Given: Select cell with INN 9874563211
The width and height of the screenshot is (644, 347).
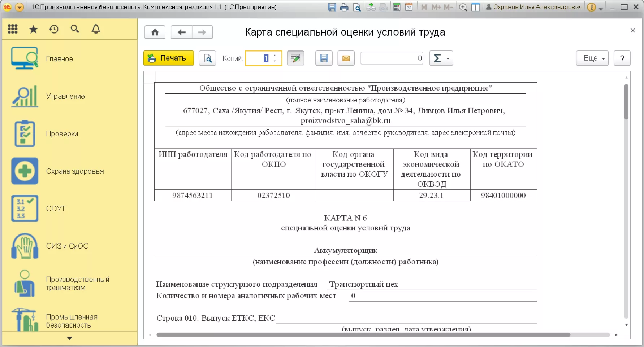Looking at the screenshot, I should 193,196.
